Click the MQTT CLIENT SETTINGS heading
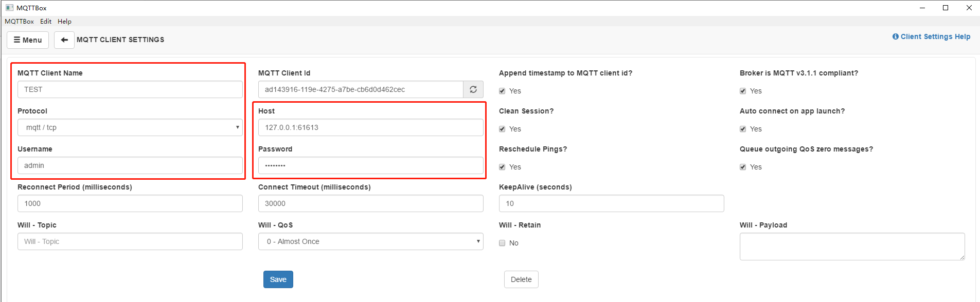The height and width of the screenshot is (302, 980). click(120, 40)
